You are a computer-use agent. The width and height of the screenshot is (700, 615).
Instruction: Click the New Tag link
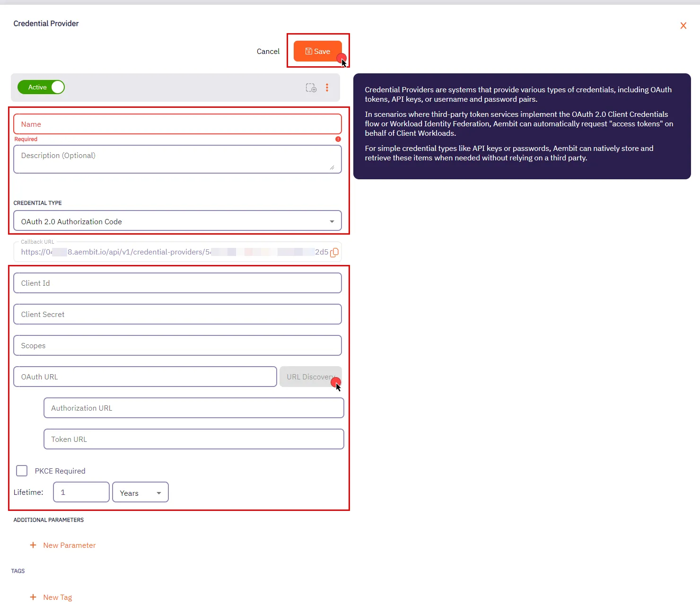(57, 597)
